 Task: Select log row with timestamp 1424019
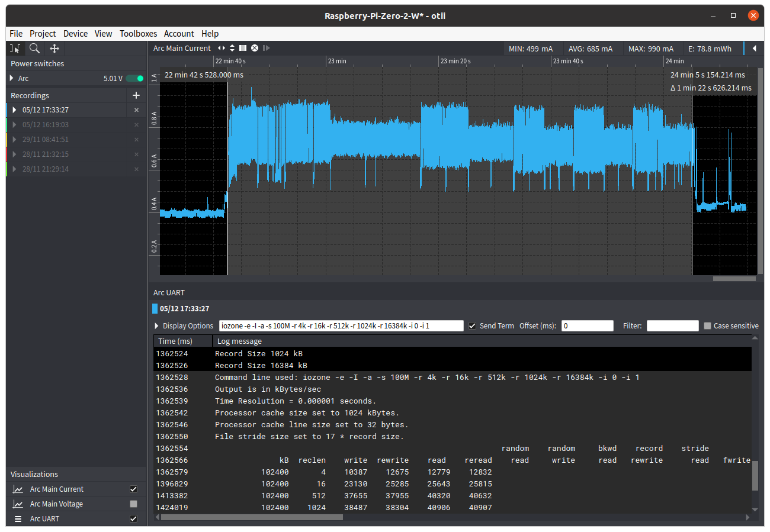tap(453, 507)
